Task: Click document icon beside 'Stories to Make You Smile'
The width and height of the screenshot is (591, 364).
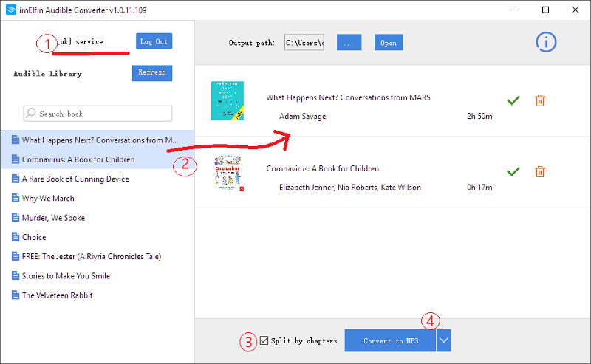Action: (15, 275)
